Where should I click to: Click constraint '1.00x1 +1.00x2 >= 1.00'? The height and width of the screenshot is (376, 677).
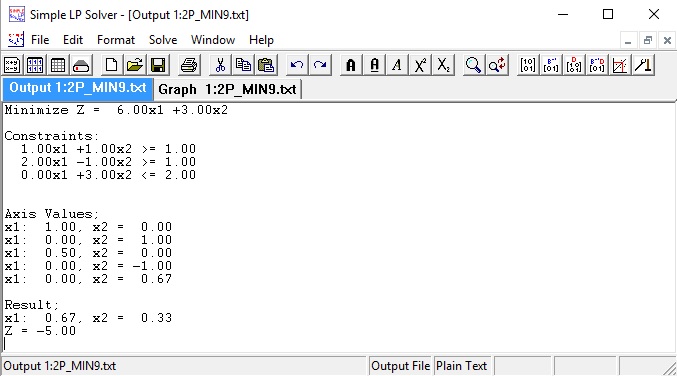click(x=108, y=149)
